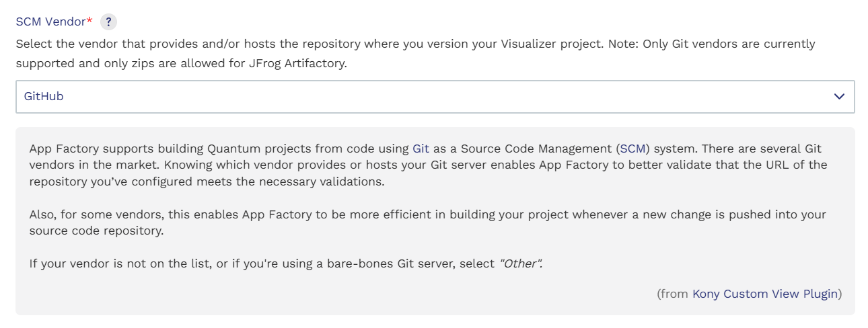Click the italic "Other" text
868x328 pixels.
(520, 263)
